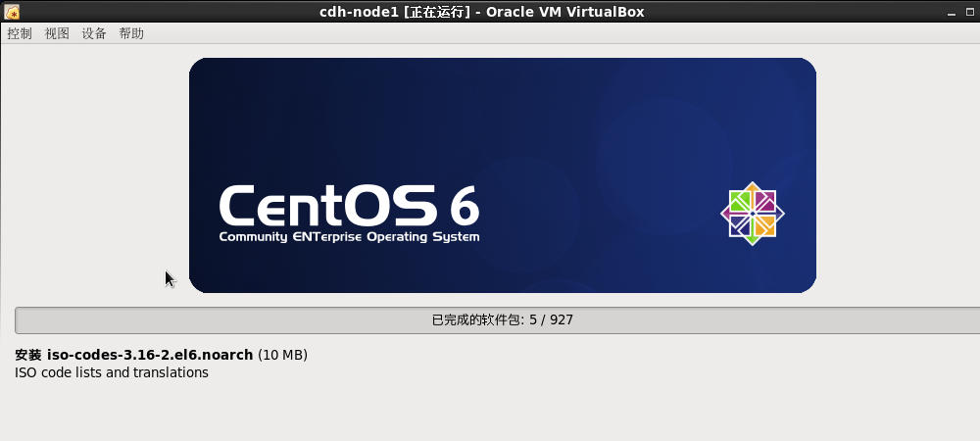Click the VirtualBox window icon in title bar
The height and width of the screenshot is (441, 980).
pos(12,12)
